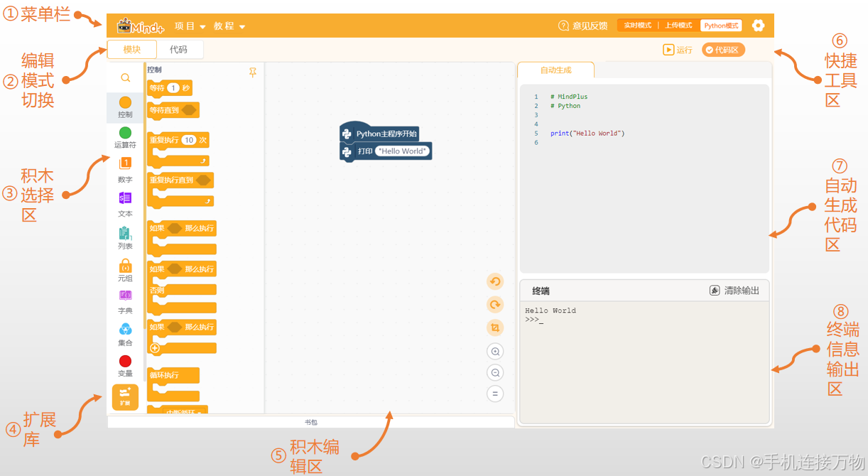Image resolution: width=868 pixels, height=476 pixels.
Task: Click the block search magnifier icon
Action: pos(124,77)
